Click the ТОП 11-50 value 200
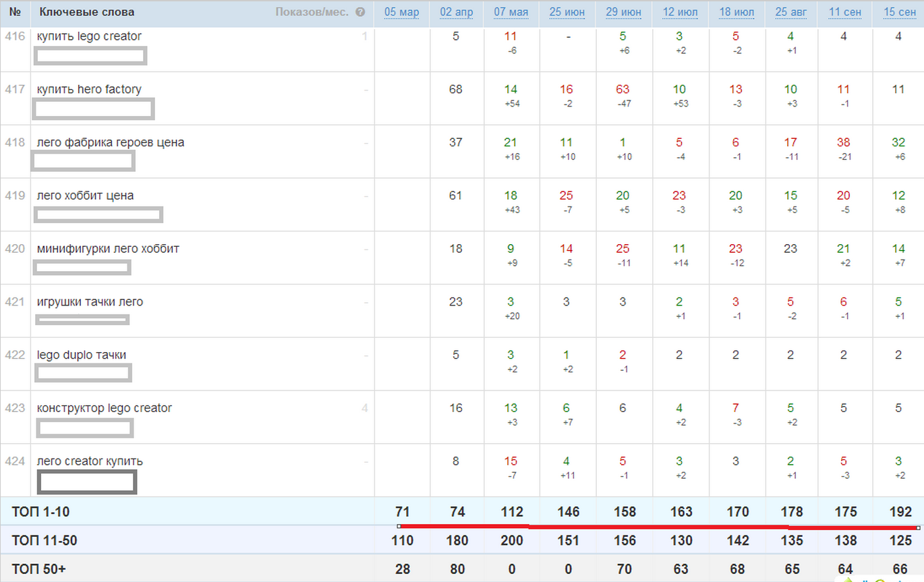Image resolution: width=924 pixels, height=582 pixels. click(x=512, y=540)
